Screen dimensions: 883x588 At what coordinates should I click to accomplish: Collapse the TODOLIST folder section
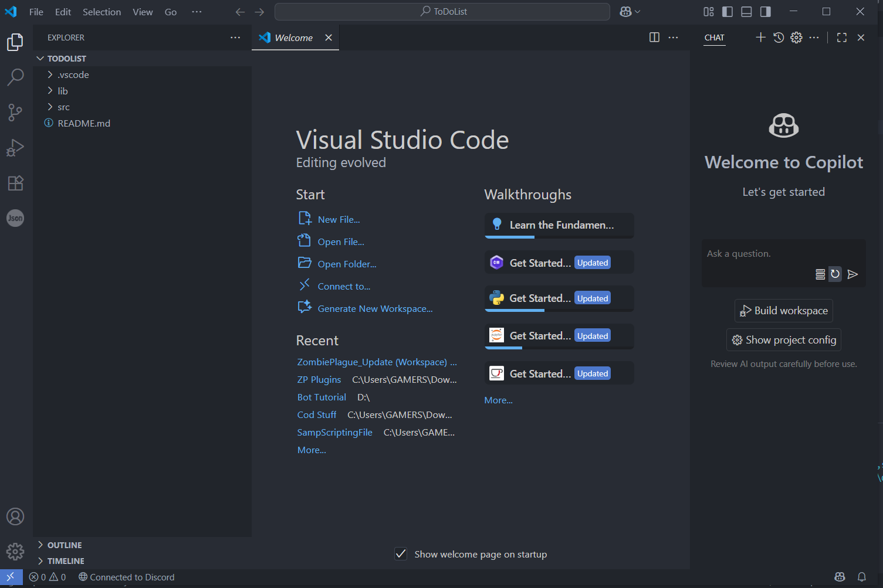click(x=143, y=59)
